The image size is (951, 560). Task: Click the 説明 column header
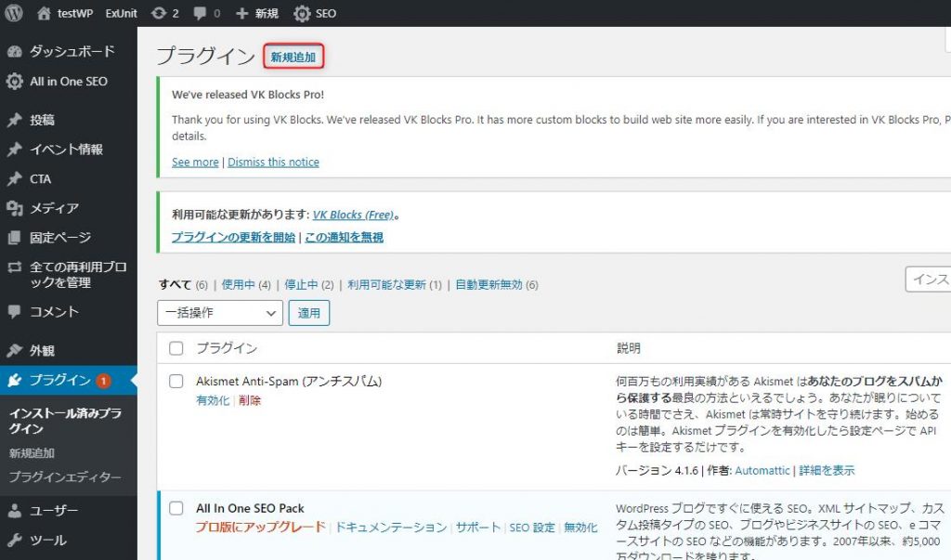pyautogui.click(x=629, y=348)
